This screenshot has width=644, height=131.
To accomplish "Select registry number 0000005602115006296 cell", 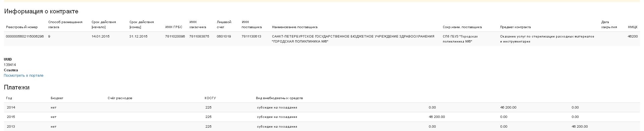I will point(25,37).
